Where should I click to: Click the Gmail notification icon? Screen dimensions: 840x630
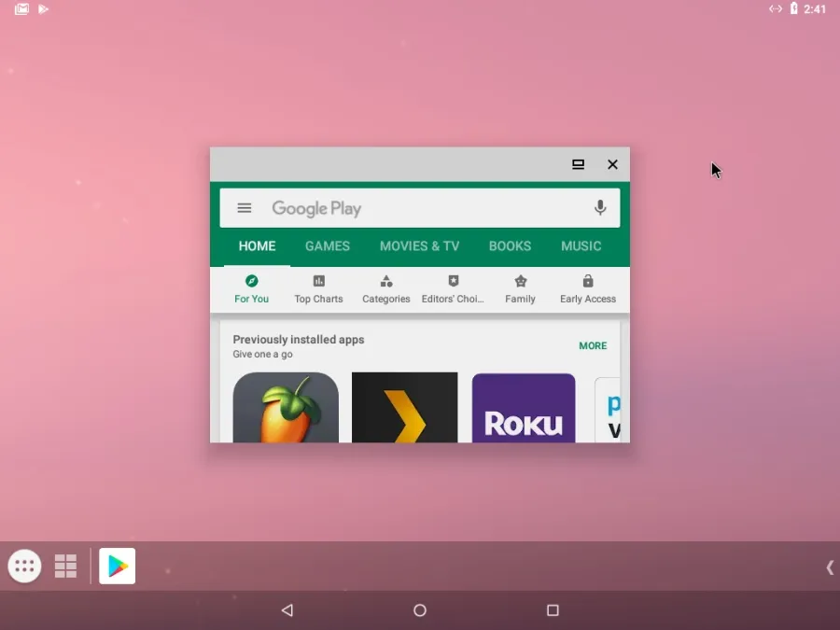22,8
